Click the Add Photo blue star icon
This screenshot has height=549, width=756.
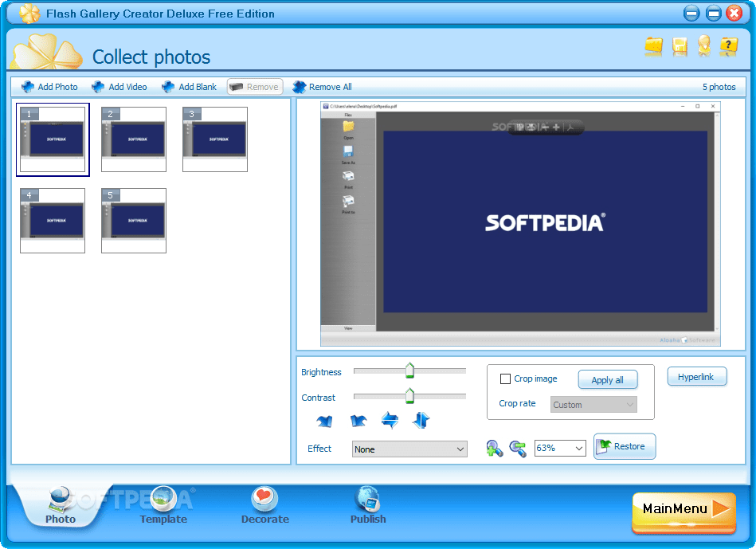(27, 87)
